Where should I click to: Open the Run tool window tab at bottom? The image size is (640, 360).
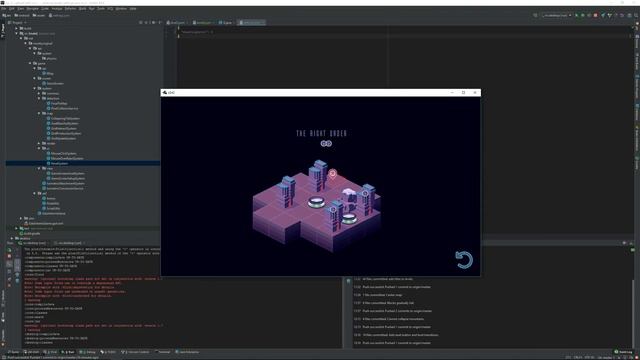[x=68, y=352]
